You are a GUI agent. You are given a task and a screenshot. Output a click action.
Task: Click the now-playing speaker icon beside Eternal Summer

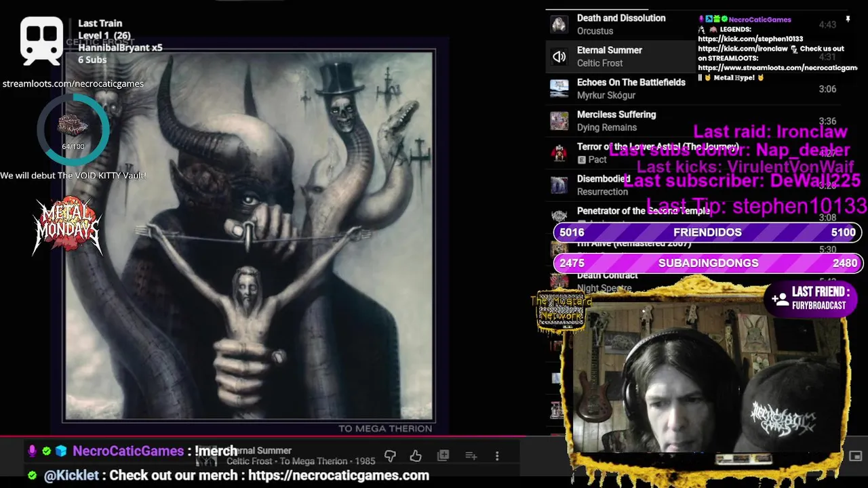(x=559, y=57)
